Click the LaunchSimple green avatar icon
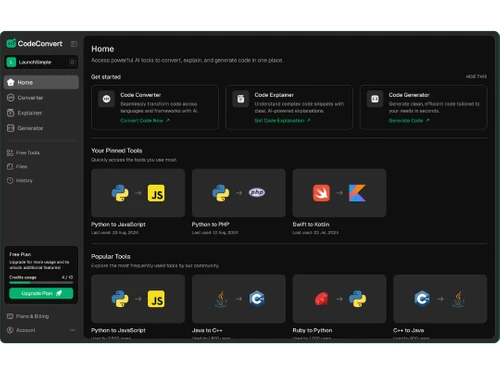500x375 pixels. pyautogui.click(x=11, y=62)
